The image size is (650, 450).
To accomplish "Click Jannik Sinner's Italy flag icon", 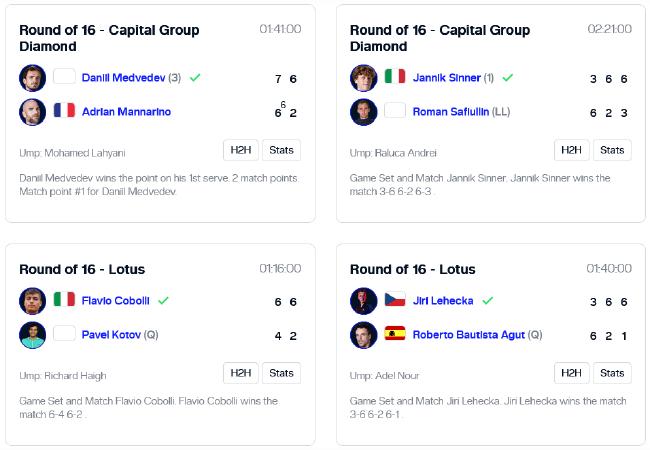I will click(395, 76).
